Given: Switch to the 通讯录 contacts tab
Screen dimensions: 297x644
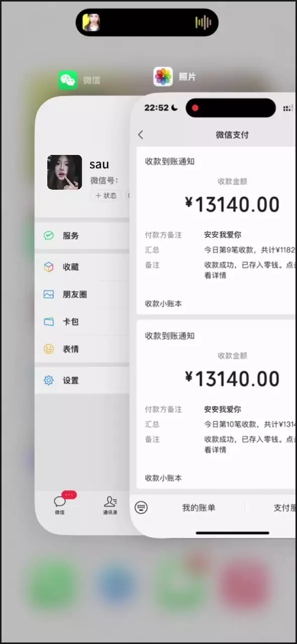Looking at the screenshot, I should pos(110,505).
